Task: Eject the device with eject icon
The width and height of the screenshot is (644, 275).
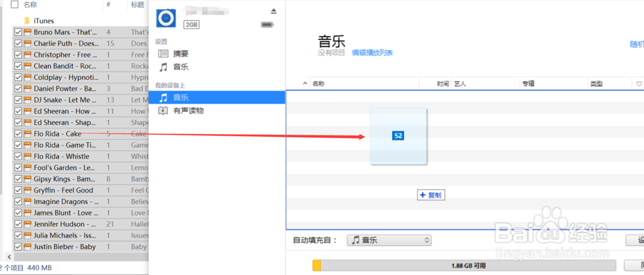Action: point(274,11)
